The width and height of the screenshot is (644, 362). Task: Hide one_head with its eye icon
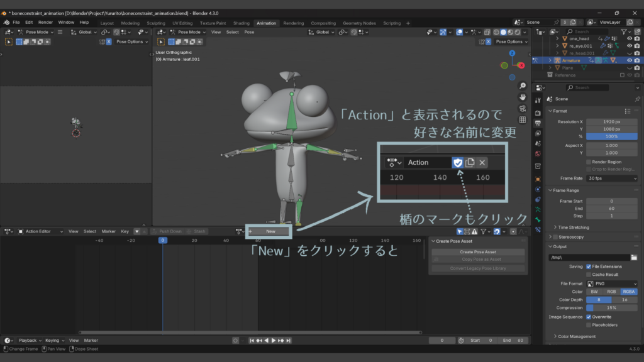[x=629, y=38]
